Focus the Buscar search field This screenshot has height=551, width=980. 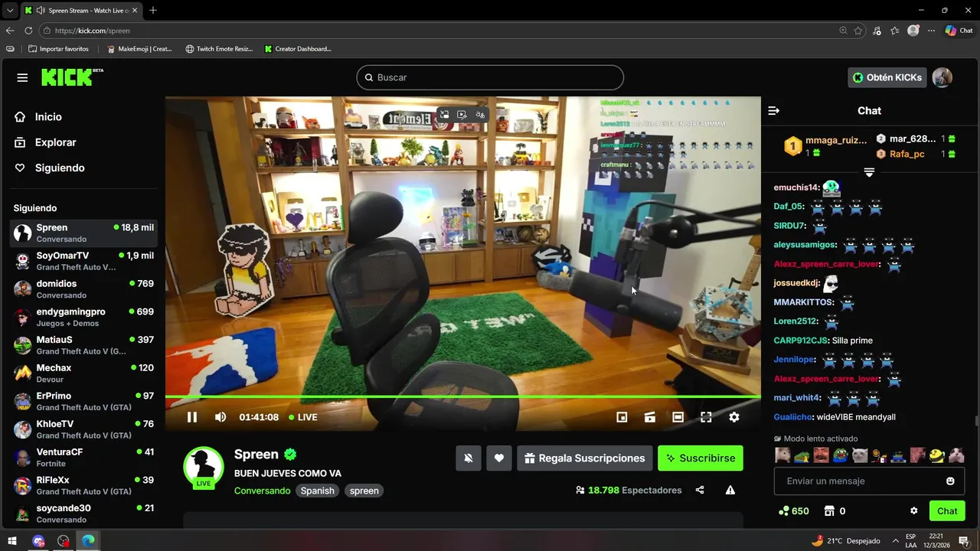click(490, 77)
